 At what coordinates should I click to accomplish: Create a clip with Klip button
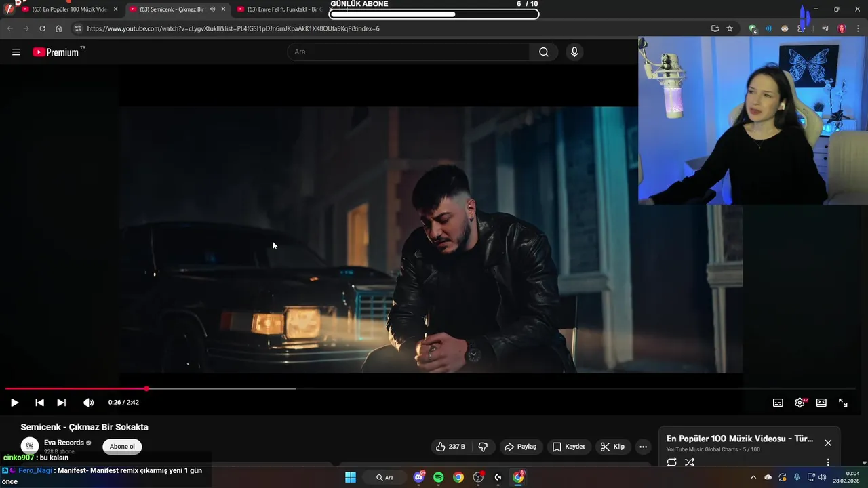tap(612, 447)
